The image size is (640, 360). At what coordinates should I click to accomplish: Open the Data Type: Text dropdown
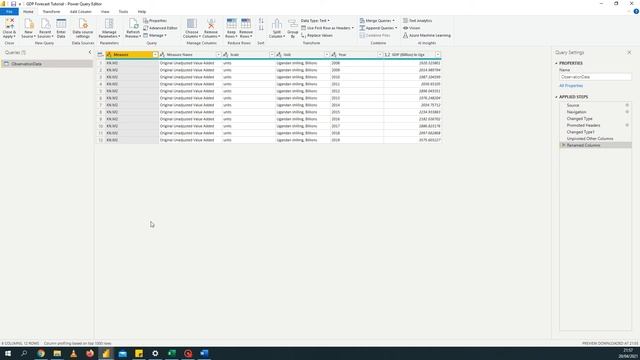(x=315, y=20)
